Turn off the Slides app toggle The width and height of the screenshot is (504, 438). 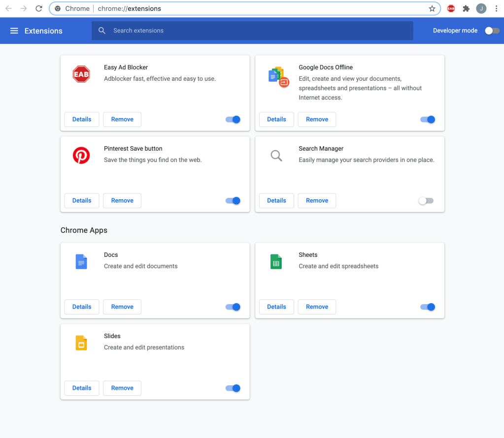point(233,388)
